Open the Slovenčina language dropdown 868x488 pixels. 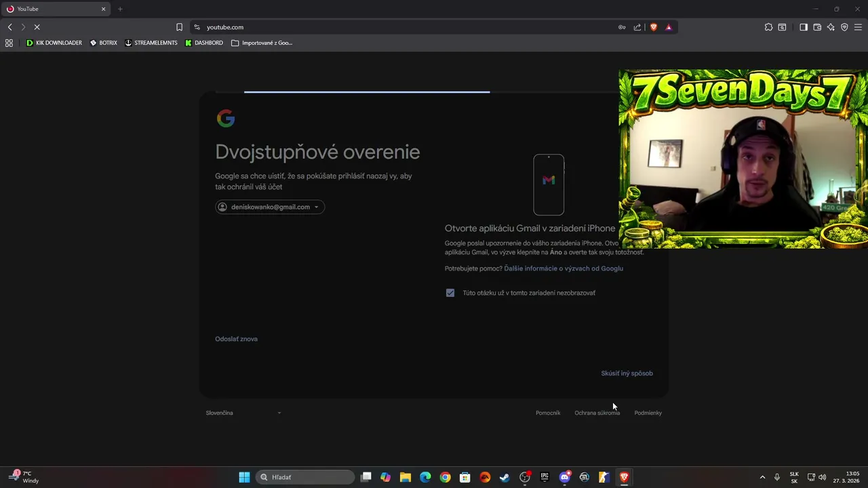tap(243, 413)
